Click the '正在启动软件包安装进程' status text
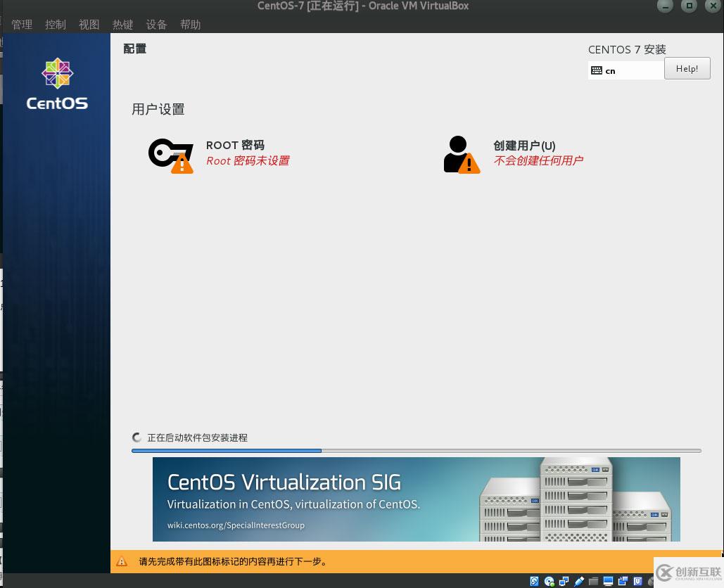724x588 pixels. point(197,437)
